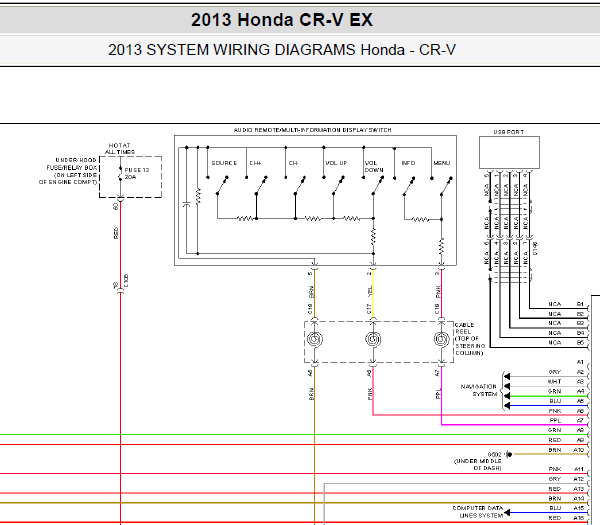This screenshot has width=600, height=525.
Task: Click connector pin A1
Action: (580, 362)
